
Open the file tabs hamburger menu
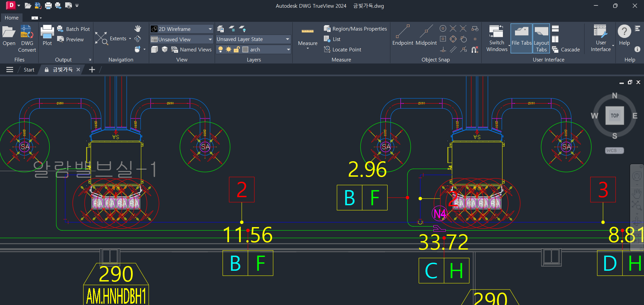(10, 70)
